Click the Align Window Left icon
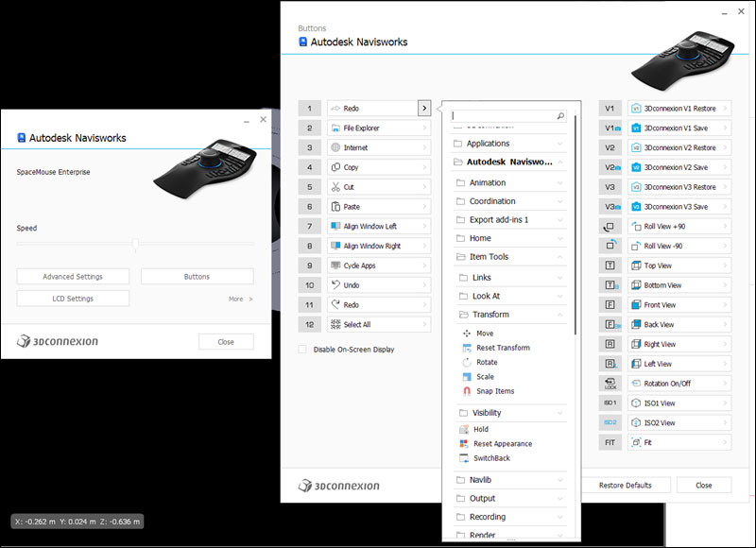 pyautogui.click(x=335, y=226)
